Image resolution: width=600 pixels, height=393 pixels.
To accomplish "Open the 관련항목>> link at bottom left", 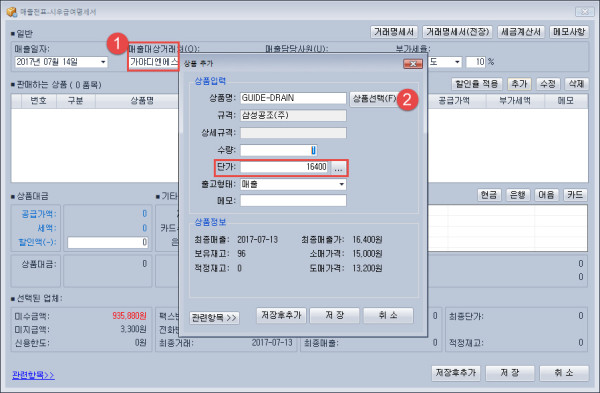I will click(33, 375).
